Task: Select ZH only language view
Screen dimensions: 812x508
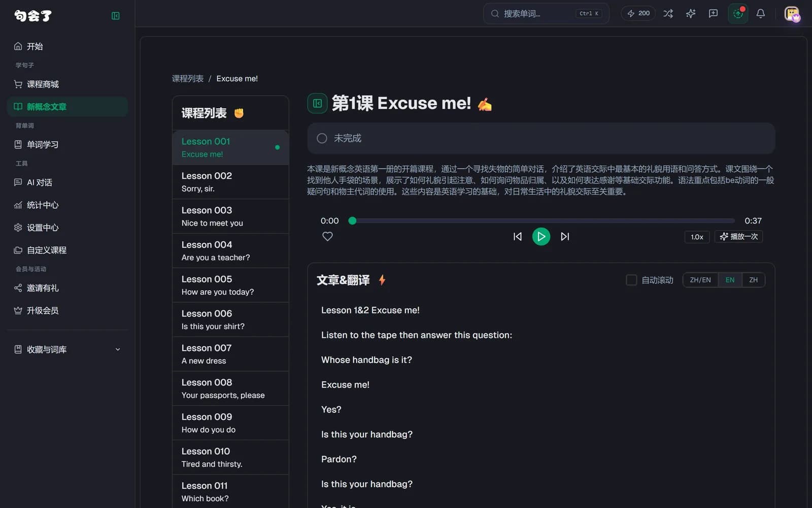Action: (x=754, y=280)
